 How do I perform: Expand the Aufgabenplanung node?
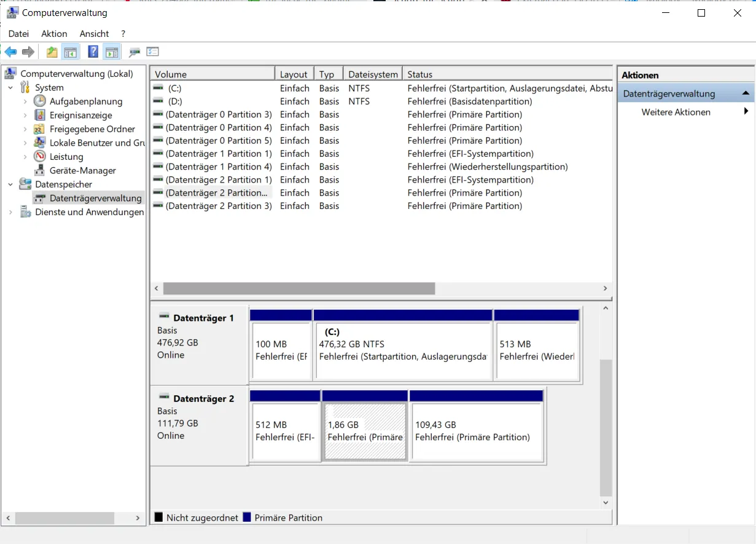[x=25, y=101]
